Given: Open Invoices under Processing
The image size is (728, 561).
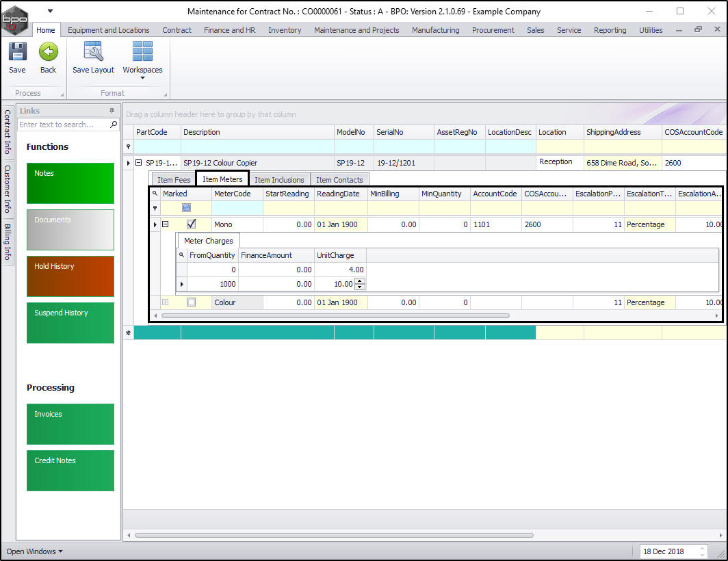Looking at the screenshot, I should pyautogui.click(x=70, y=424).
